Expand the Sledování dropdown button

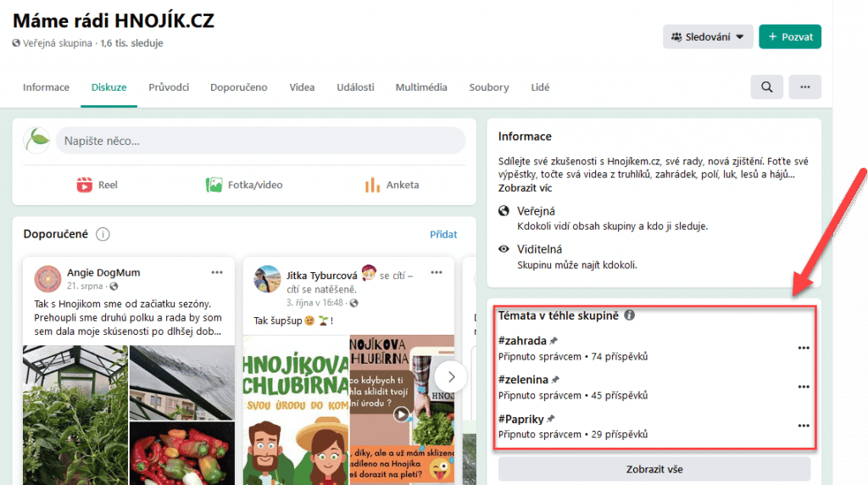pyautogui.click(x=708, y=37)
